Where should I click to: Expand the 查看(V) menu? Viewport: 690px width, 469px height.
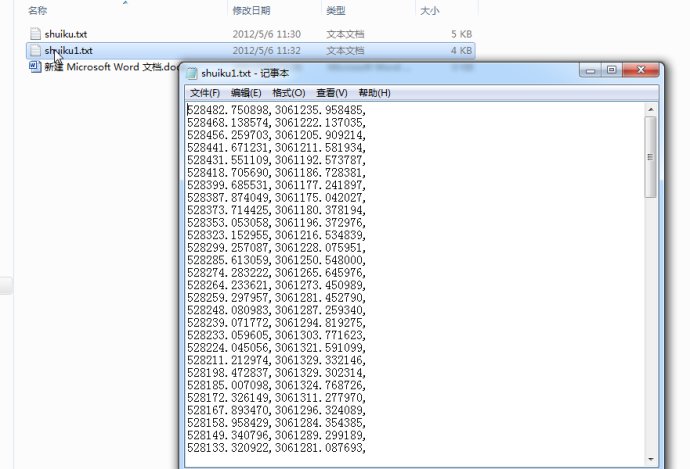(x=331, y=93)
